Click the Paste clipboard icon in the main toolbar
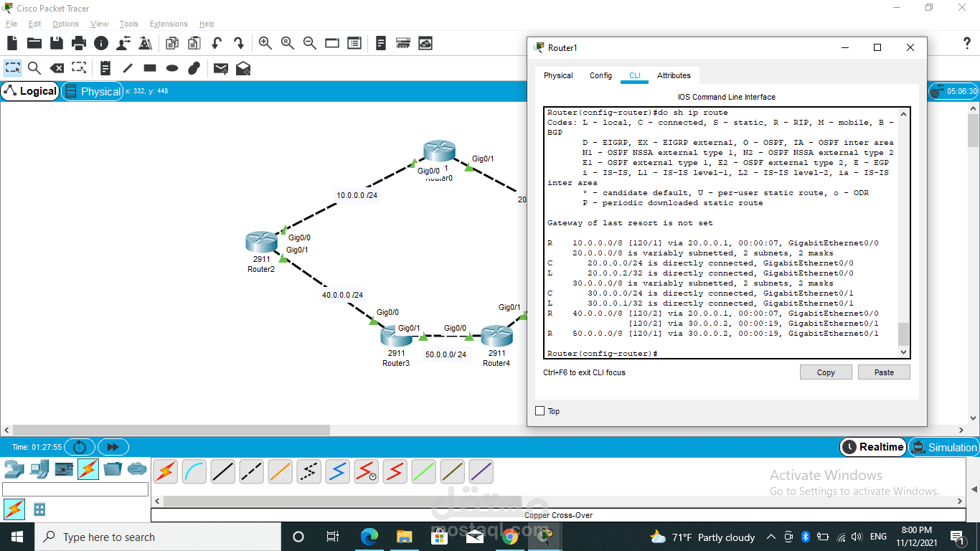The image size is (980, 551). click(x=194, y=43)
